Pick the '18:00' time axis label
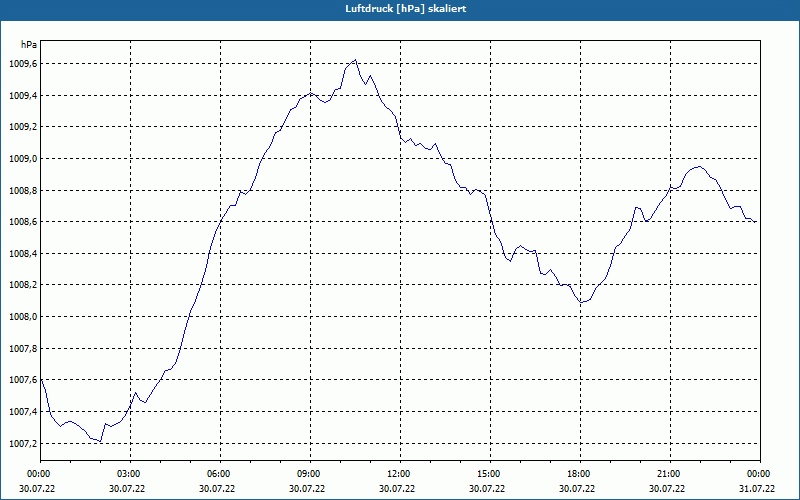 click(577, 474)
